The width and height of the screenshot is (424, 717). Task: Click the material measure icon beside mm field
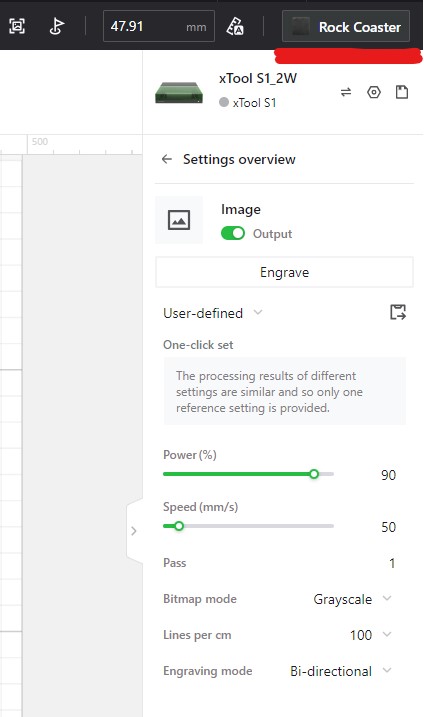[x=235, y=26]
